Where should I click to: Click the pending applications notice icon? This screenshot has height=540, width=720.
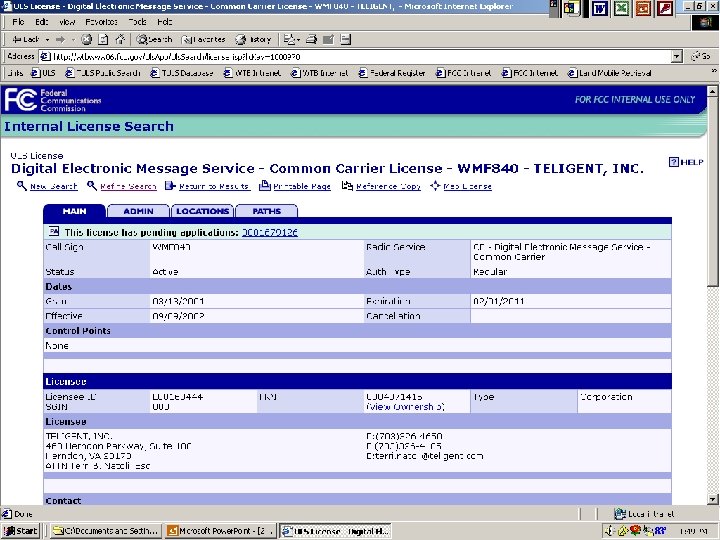click(54, 231)
